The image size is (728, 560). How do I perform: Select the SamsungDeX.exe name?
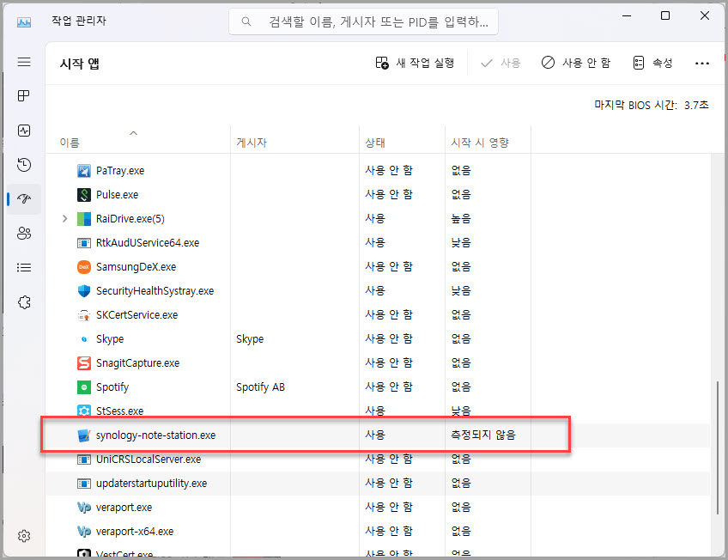(x=136, y=267)
